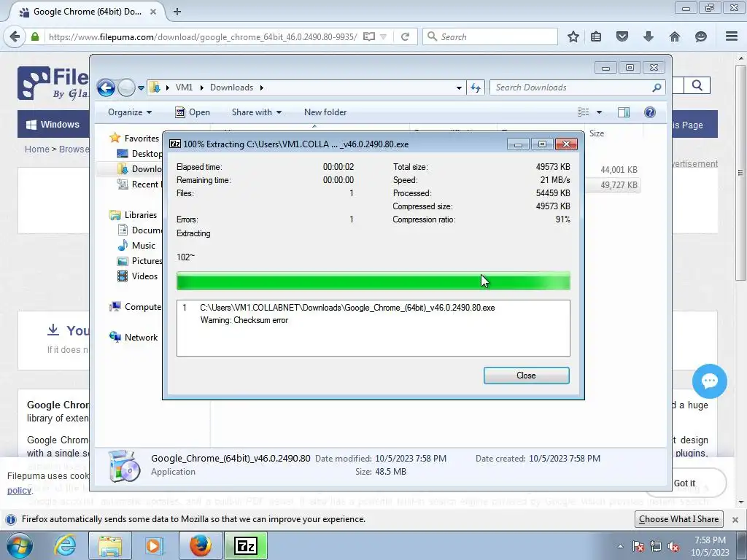Select Downloads in Explorer breadcrumb
747x560 pixels.
[231, 87]
